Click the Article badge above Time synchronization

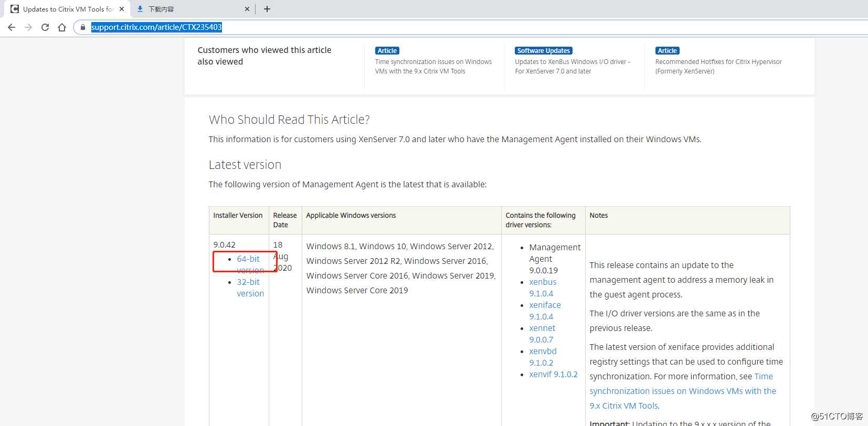[x=387, y=50]
